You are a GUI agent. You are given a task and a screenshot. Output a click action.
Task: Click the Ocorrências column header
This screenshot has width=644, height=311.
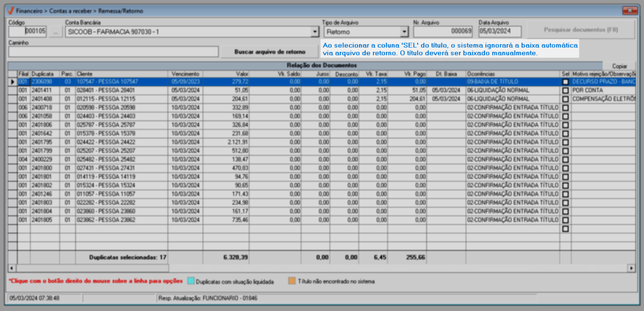513,74
